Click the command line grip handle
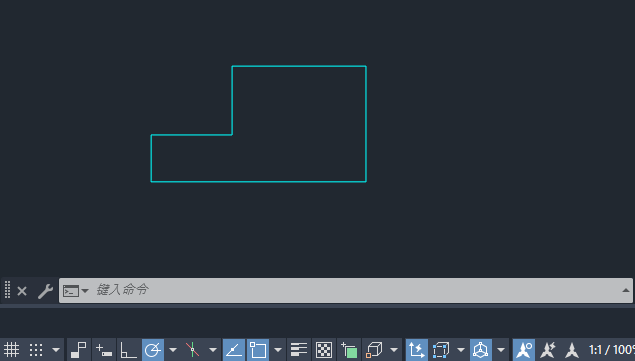The width and height of the screenshot is (635, 361). [7, 290]
